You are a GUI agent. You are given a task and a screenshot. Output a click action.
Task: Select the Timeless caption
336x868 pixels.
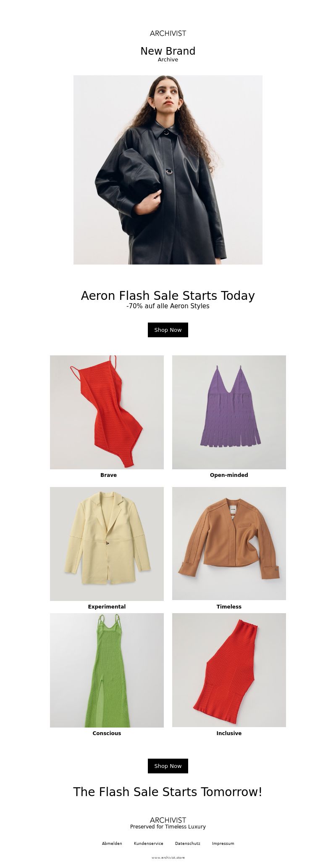click(x=229, y=606)
